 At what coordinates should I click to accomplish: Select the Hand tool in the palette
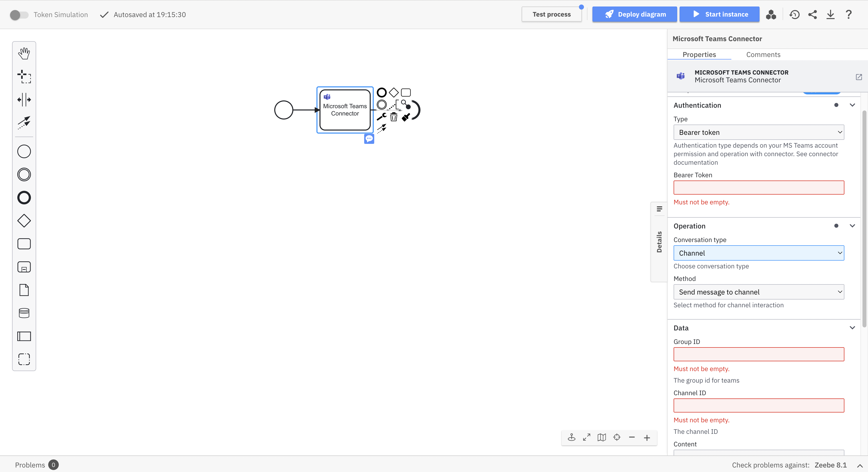[x=24, y=53]
